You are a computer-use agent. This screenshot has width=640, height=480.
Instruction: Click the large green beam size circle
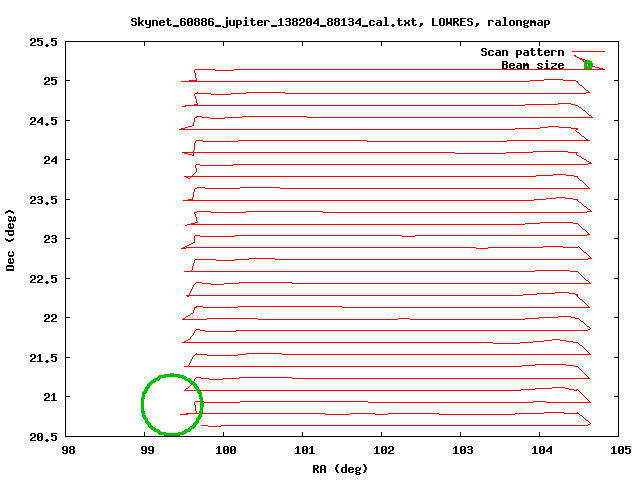pos(172,404)
